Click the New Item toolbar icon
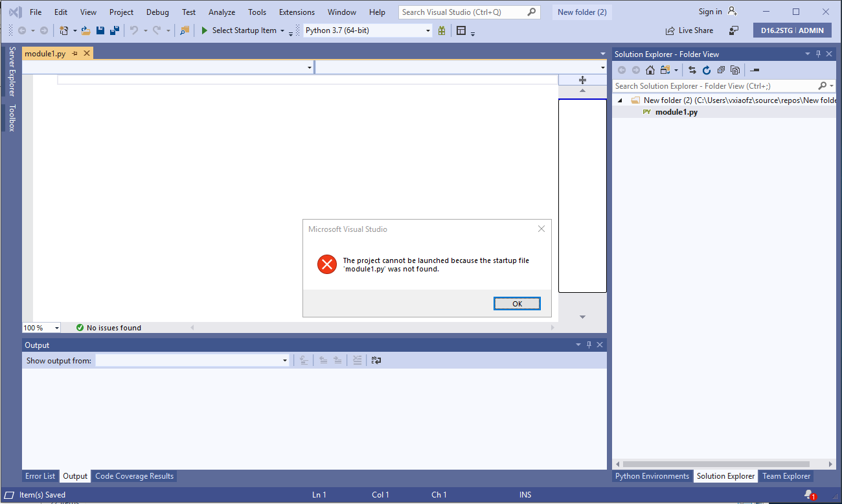 (64, 30)
